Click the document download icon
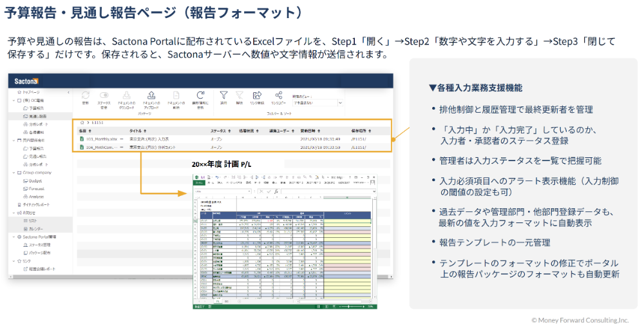The height and width of the screenshot is (330, 644). [x=126, y=95]
